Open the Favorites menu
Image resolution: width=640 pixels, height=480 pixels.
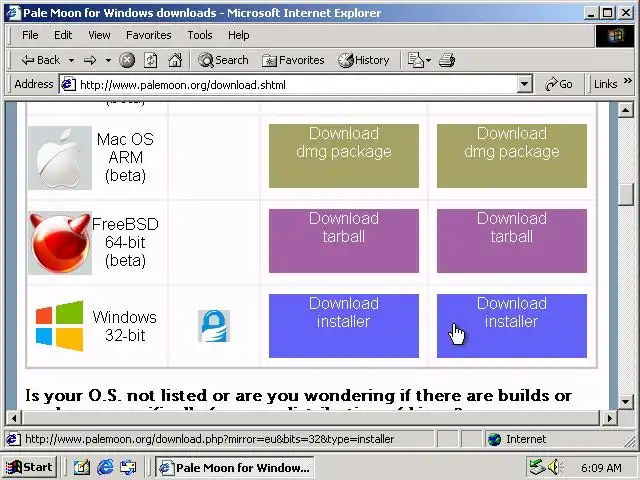(x=149, y=35)
